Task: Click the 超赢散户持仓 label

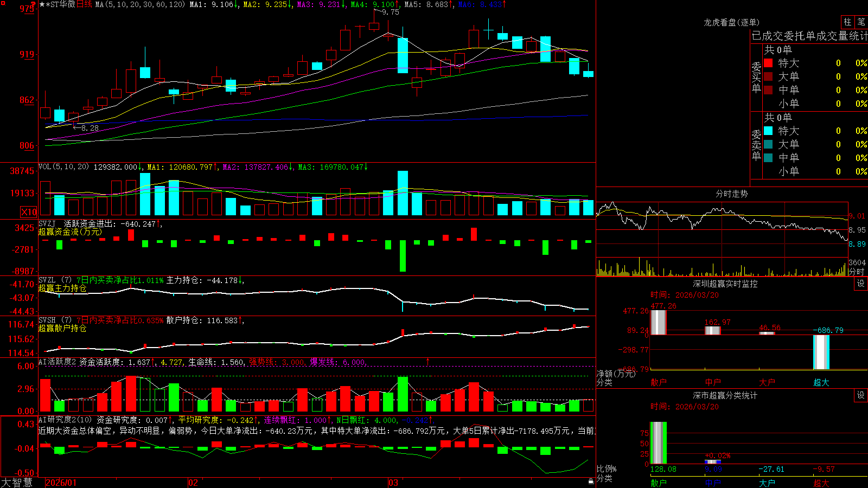Action: coord(62,328)
